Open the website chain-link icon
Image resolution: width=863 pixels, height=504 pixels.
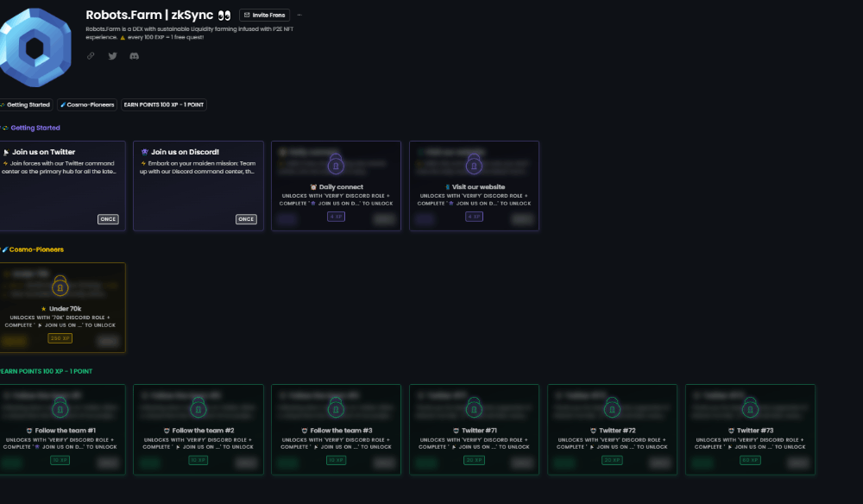coord(91,55)
